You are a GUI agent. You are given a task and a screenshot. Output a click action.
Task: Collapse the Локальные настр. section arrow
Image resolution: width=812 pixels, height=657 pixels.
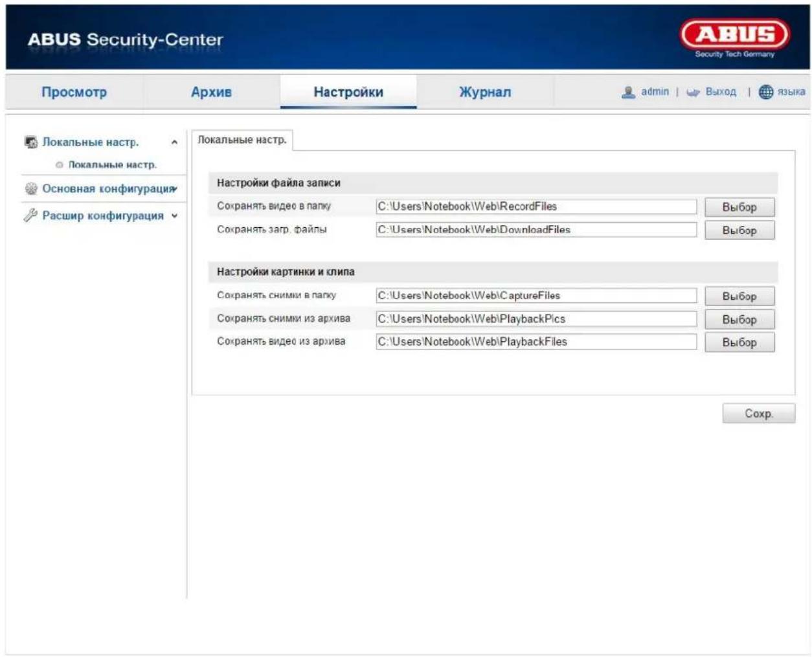click(x=174, y=142)
